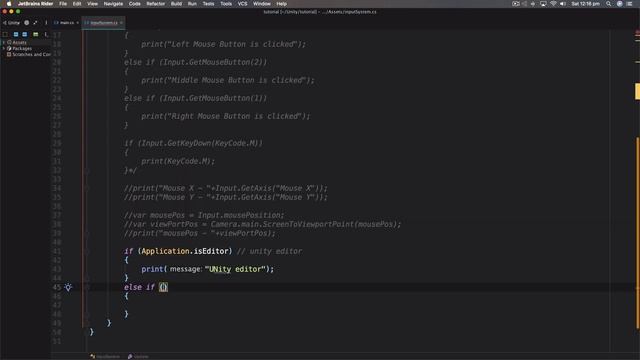Open the vertical dots options in explorer header
640x360 pixels.
(46, 23)
